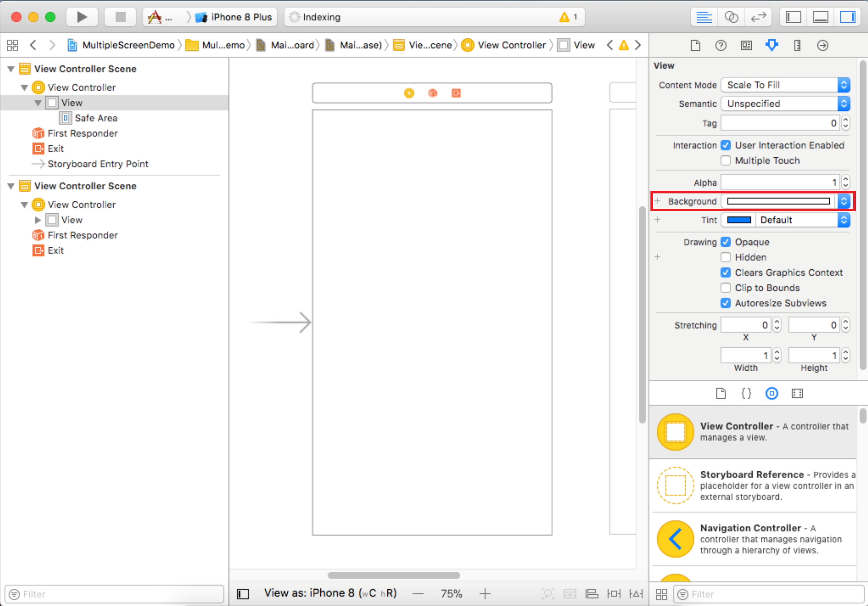Select Storyboard Entry Point in outline

point(98,164)
